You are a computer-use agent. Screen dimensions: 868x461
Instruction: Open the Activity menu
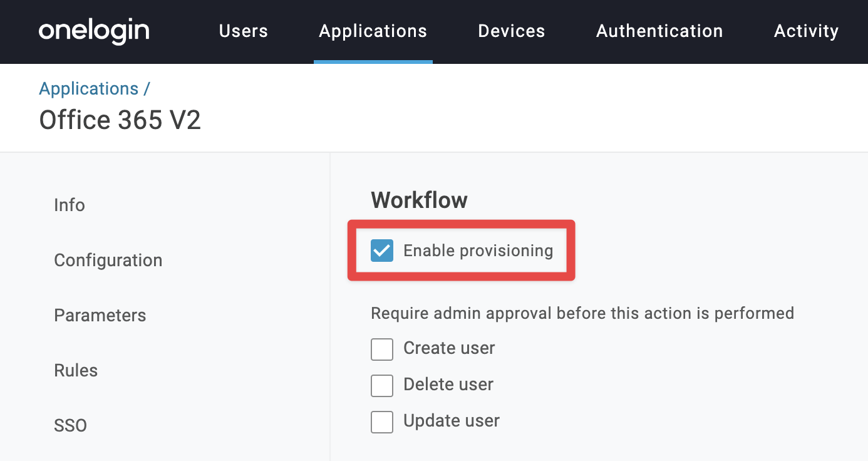(806, 31)
